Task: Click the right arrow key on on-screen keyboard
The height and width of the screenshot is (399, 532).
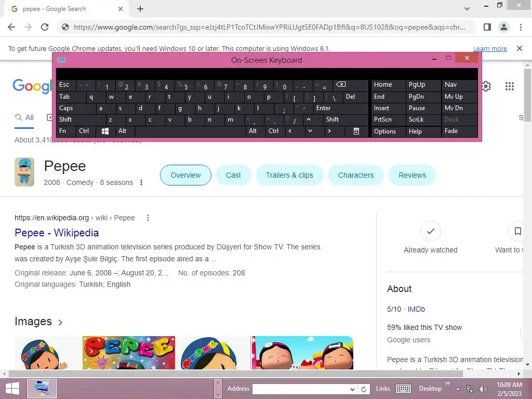Action: pyautogui.click(x=329, y=131)
